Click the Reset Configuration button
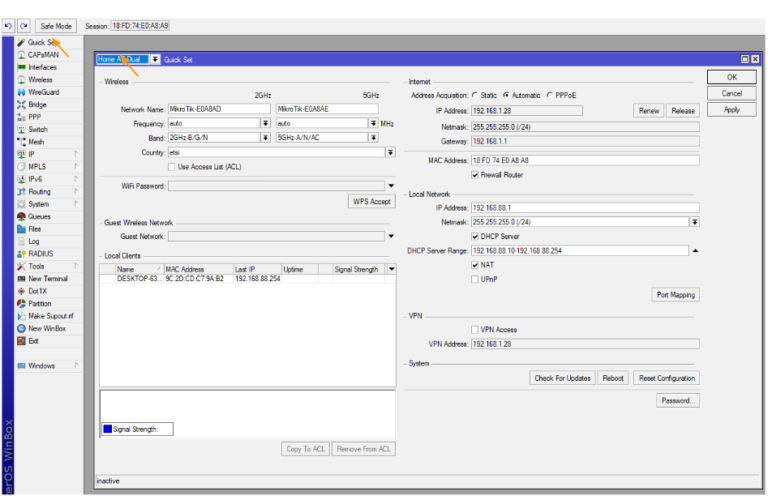Viewport: 768px width, 500px height. 667,378
